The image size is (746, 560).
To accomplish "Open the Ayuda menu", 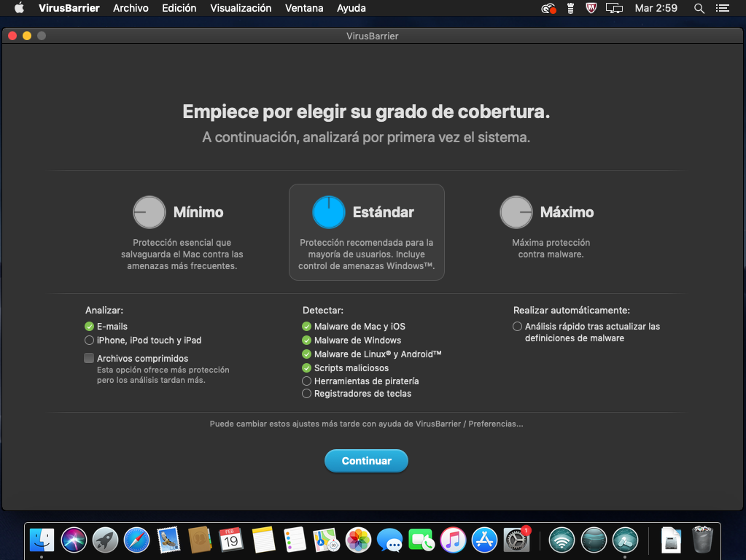I will point(351,8).
